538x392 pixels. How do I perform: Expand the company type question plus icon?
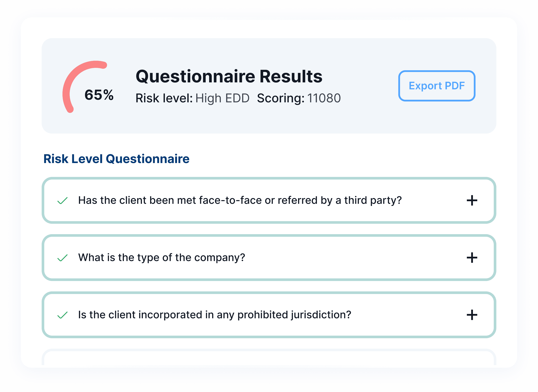point(472,258)
